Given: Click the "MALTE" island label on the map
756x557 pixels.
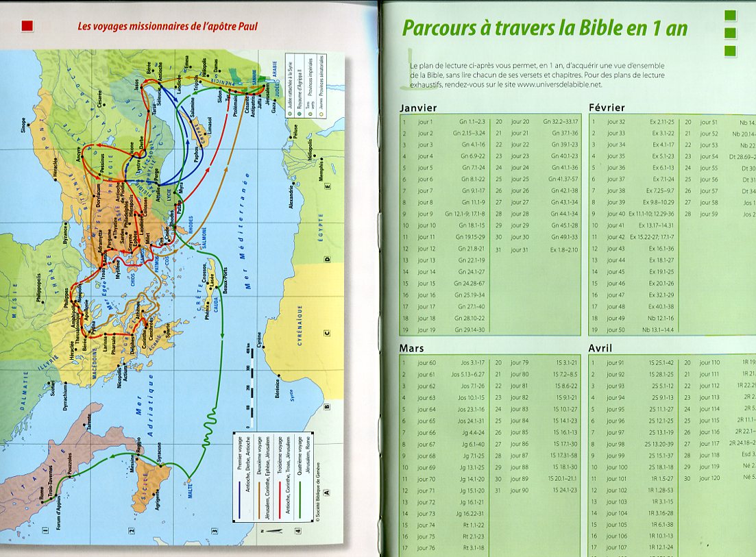Looking at the screenshot, I should tap(191, 492).
